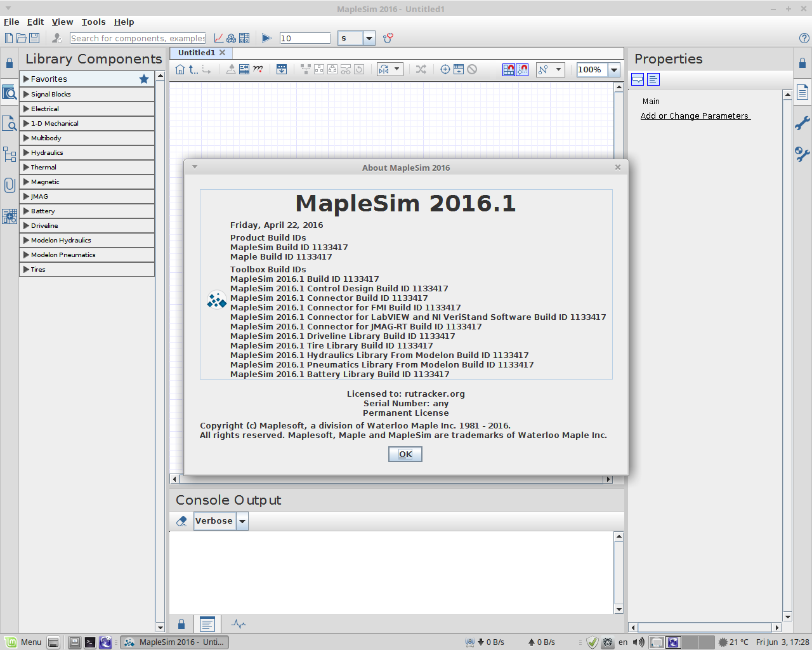Click the Maple 'm' code editor icon
Screen dimensions: 812x650
point(258,69)
